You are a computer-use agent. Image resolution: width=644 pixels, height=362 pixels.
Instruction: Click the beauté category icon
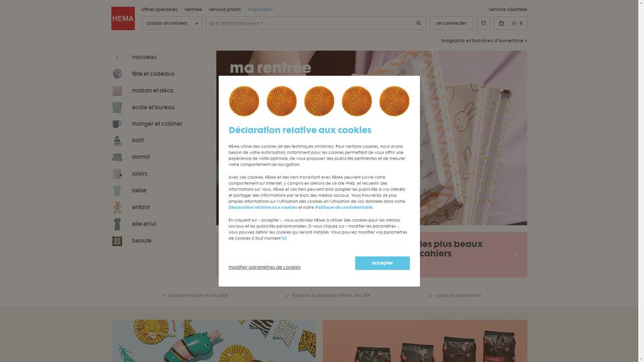tap(117, 241)
